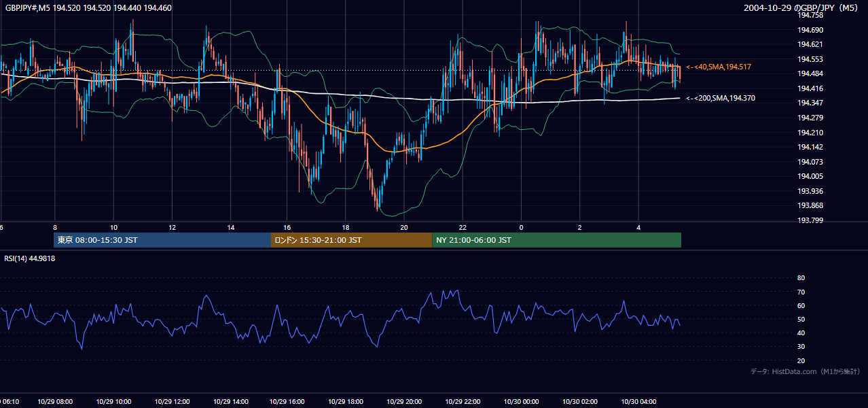Viewport: 868px width, 408px height.
Task: Click price axis label 194.142
Action: [810, 147]
